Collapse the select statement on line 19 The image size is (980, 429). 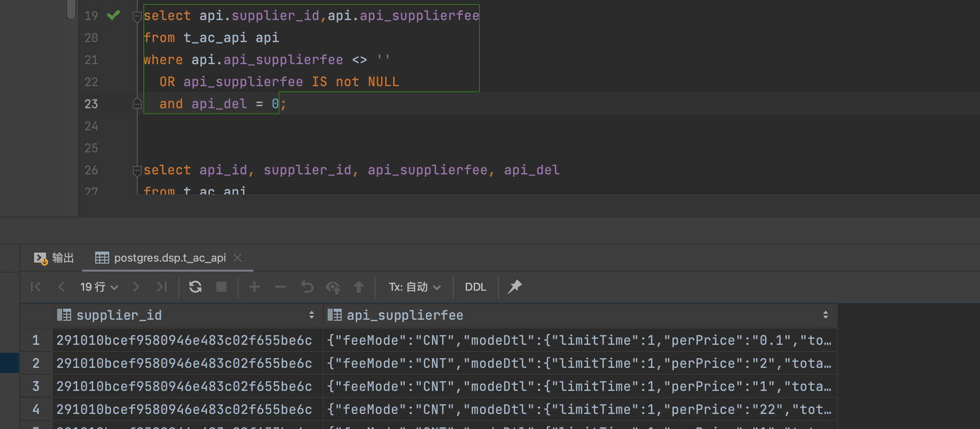[x=137, y=17]
